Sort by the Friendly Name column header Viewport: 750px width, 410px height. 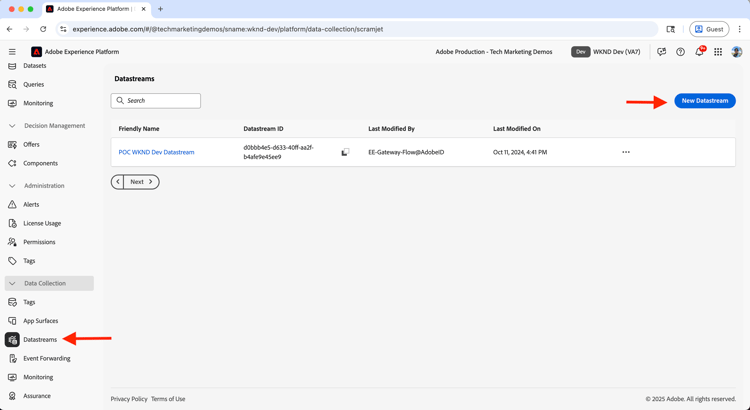[139, 129]
